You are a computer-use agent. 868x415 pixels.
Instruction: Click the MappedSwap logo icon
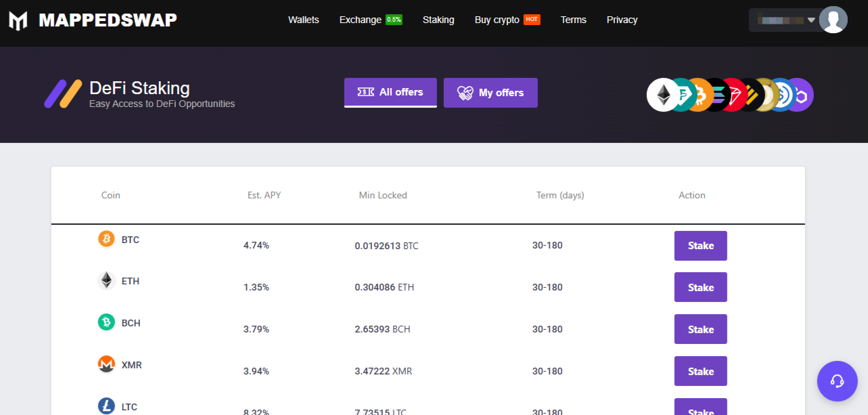[x=18, y=20]
